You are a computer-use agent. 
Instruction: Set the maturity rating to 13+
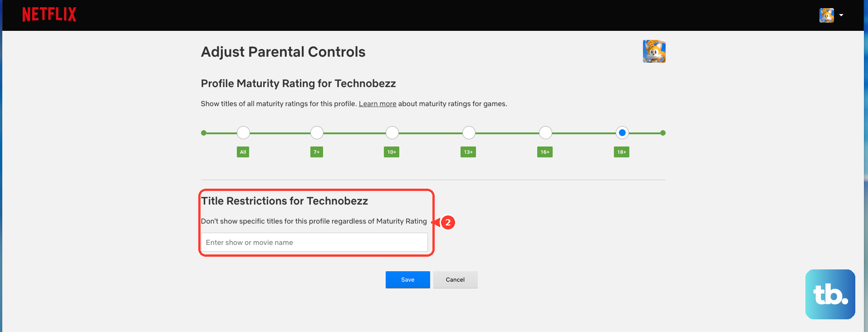(x=469, y=133)
